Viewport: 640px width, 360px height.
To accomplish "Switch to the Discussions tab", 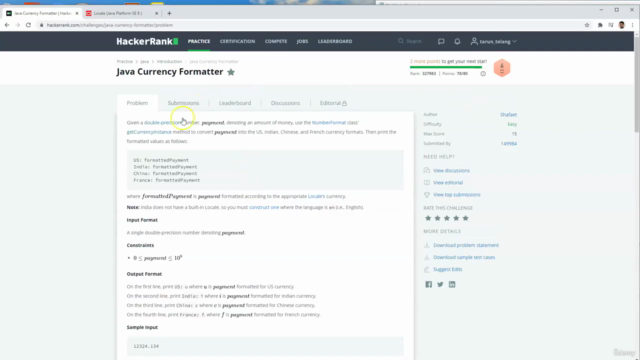I will pos(285,103).
